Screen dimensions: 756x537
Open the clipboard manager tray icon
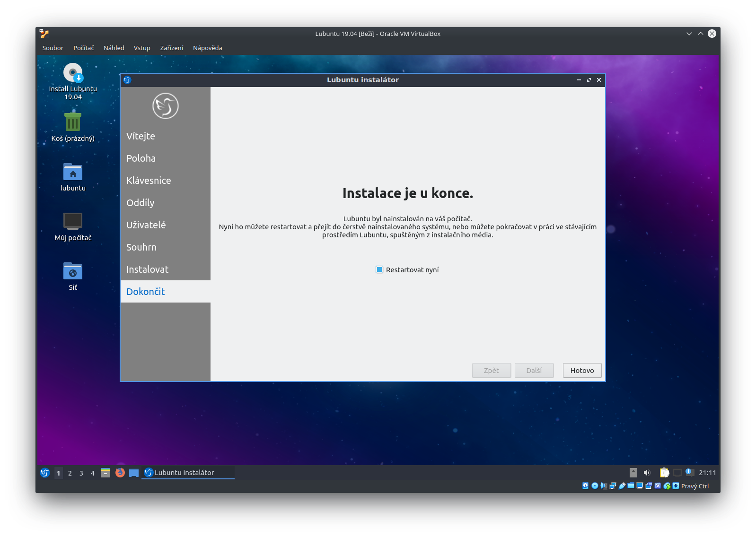click(x=664, y=473)
